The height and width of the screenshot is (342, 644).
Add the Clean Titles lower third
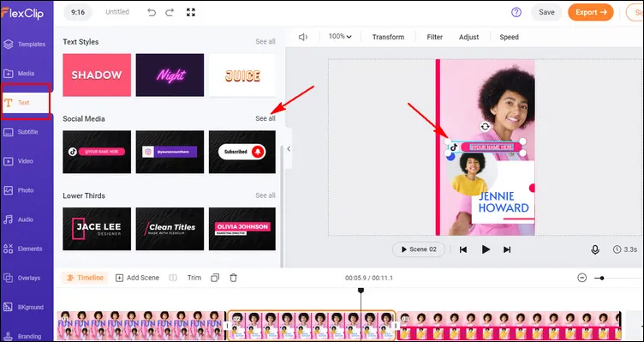click(170, 229)
